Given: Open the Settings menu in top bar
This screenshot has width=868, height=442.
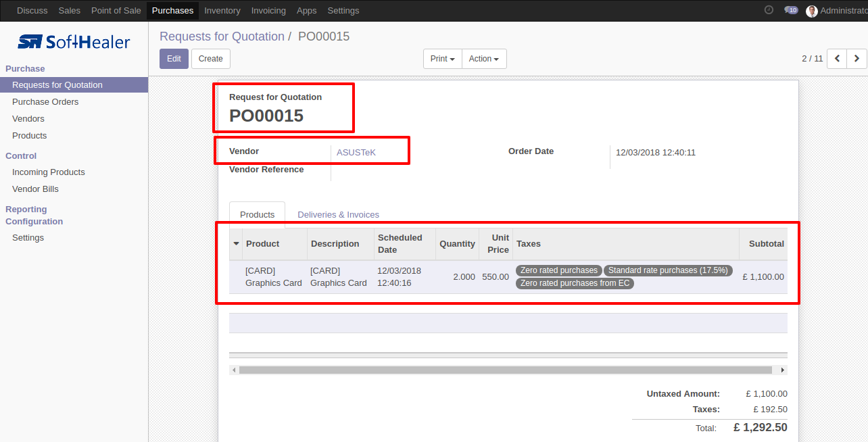Looking at the screenshot, I should click(343, 10).
